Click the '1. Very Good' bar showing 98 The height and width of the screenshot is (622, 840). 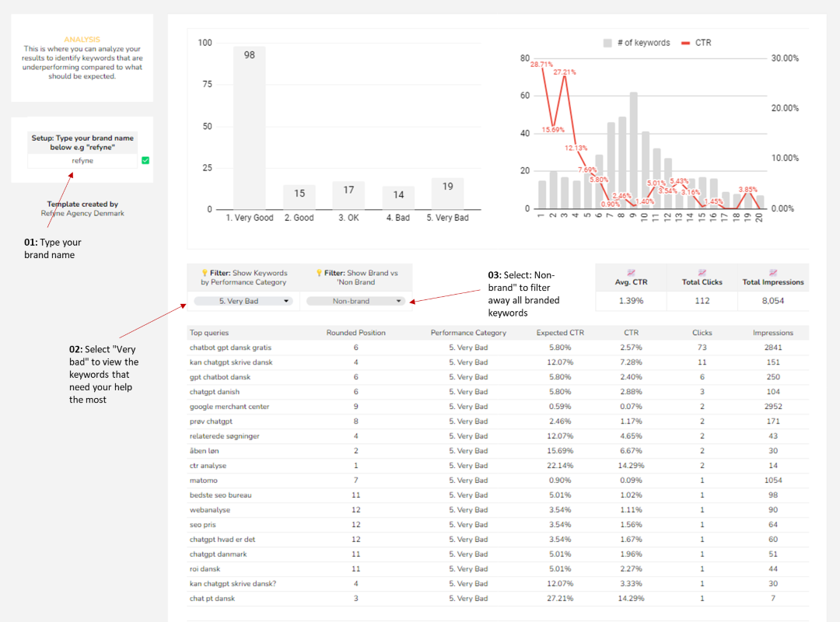click(x=249, y=128)
